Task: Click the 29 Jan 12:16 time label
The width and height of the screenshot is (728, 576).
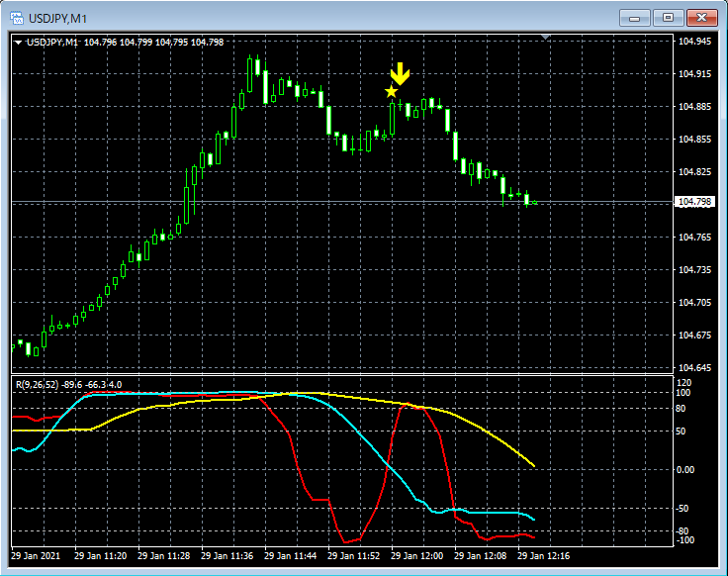Action: coord(544,555)
